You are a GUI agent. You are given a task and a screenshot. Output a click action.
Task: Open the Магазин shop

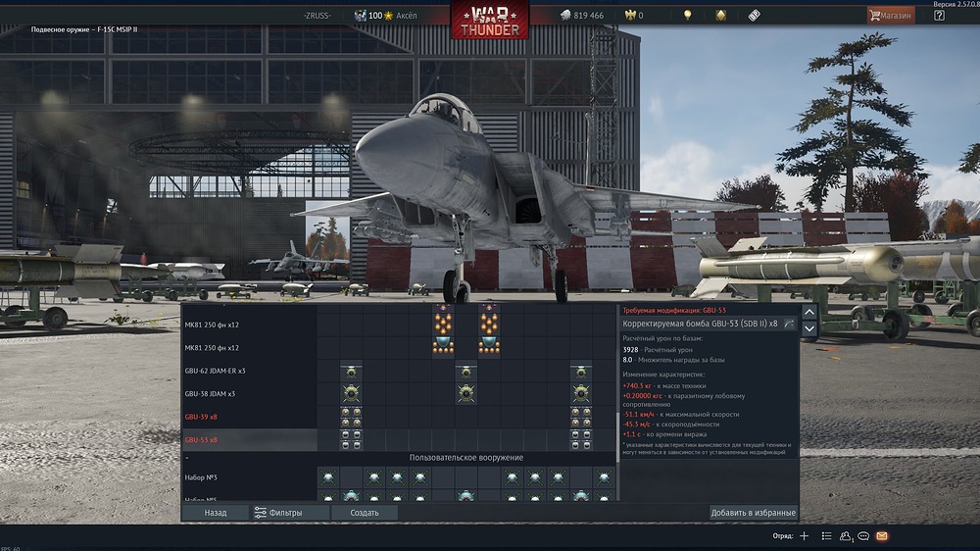[x=891, y=15]
